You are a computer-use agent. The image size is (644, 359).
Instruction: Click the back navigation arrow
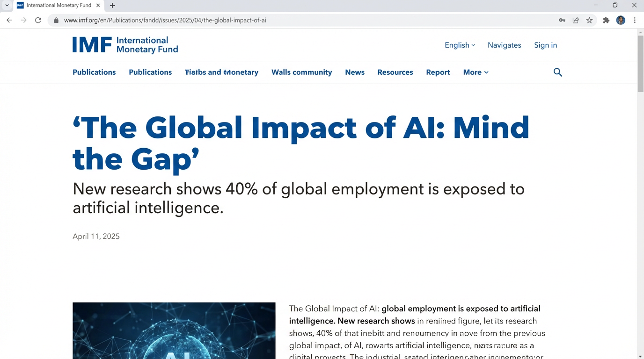point(9,20)
